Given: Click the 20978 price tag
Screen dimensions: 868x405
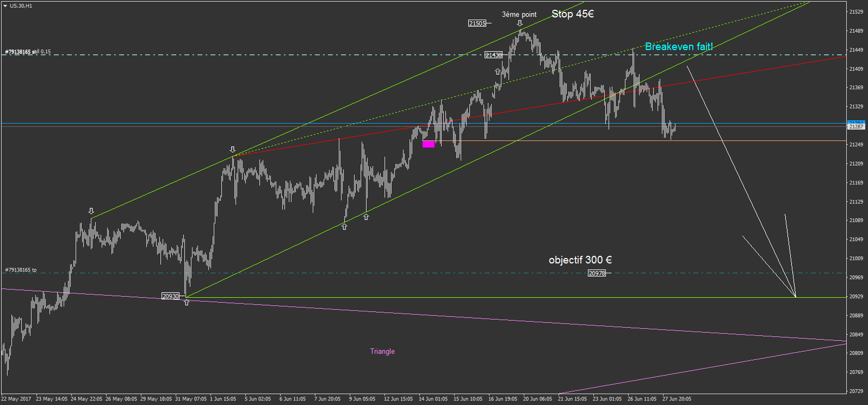Looking at the screenshot, I should pyautogui.click(x=597, y=273).
